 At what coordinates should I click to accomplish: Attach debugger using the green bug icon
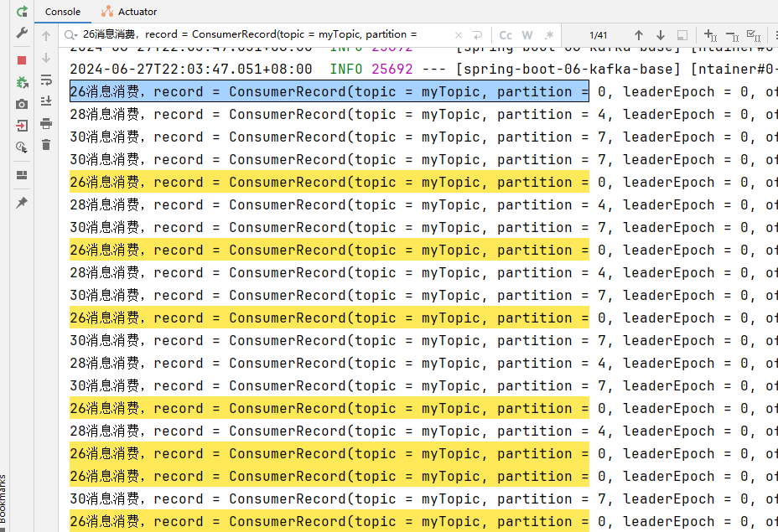pos(22,82)
